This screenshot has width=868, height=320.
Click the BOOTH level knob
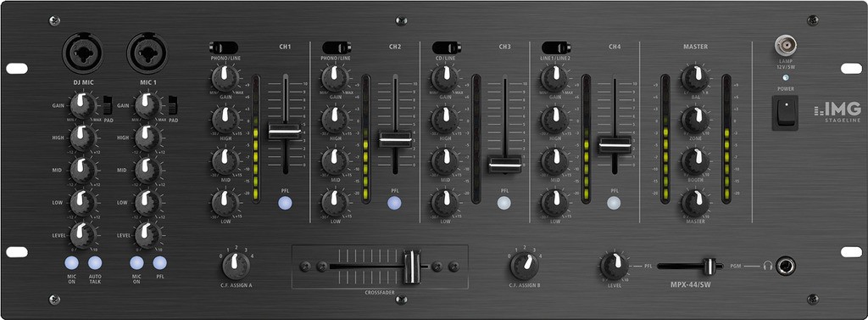click(x=695, y=160)
